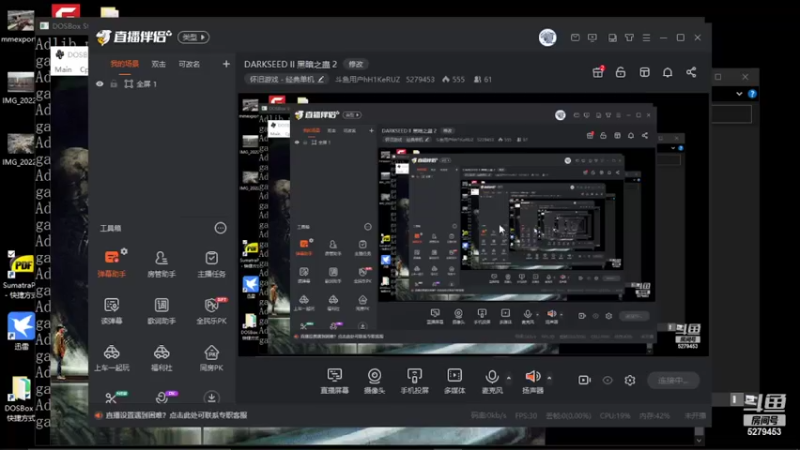Expand the microphone options arrow

509,378
